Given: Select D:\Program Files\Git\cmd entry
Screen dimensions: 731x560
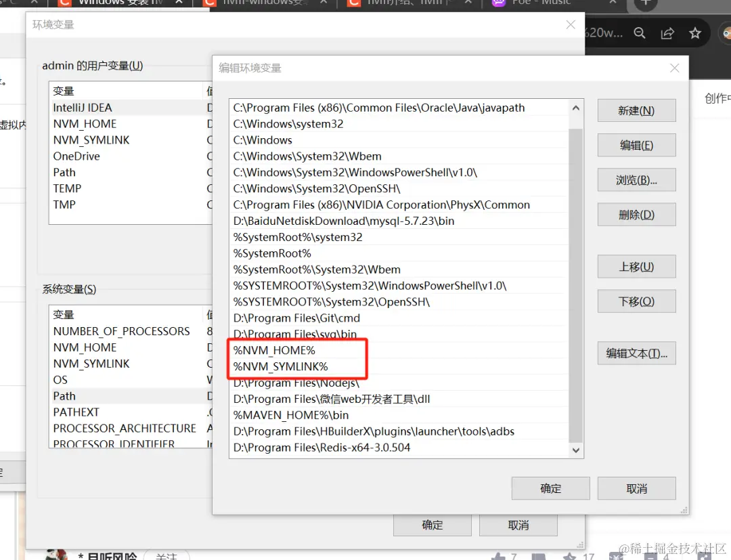Looking at the screenshot, I should [x=399, y=318].
